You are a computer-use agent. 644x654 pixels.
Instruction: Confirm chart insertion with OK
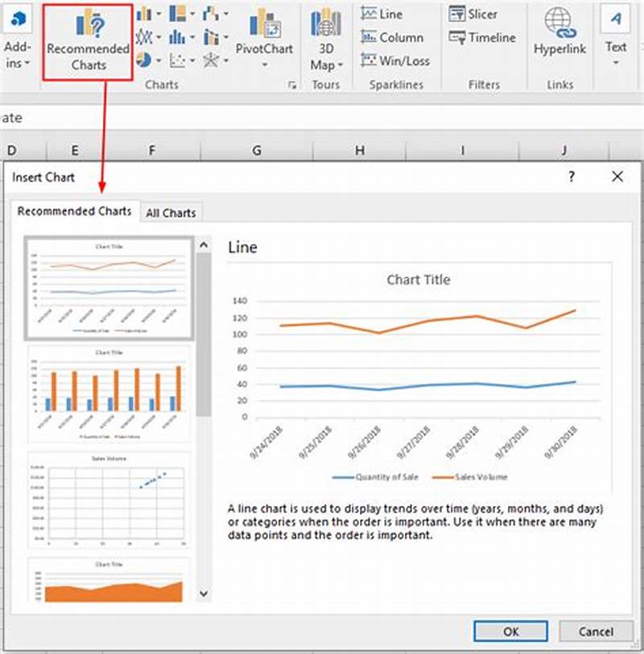tap(510, 631)
